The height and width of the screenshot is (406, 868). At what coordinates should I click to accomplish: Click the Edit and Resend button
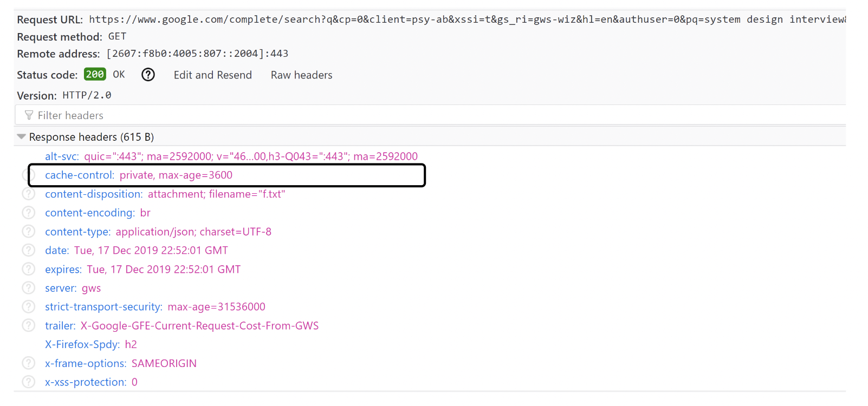click(212, 75)
